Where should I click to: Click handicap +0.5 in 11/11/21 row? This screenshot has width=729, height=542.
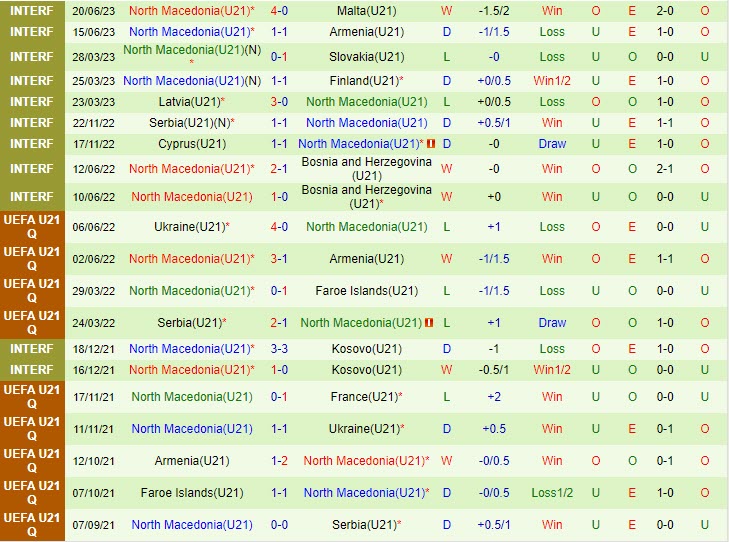click(x=494, y=429)
